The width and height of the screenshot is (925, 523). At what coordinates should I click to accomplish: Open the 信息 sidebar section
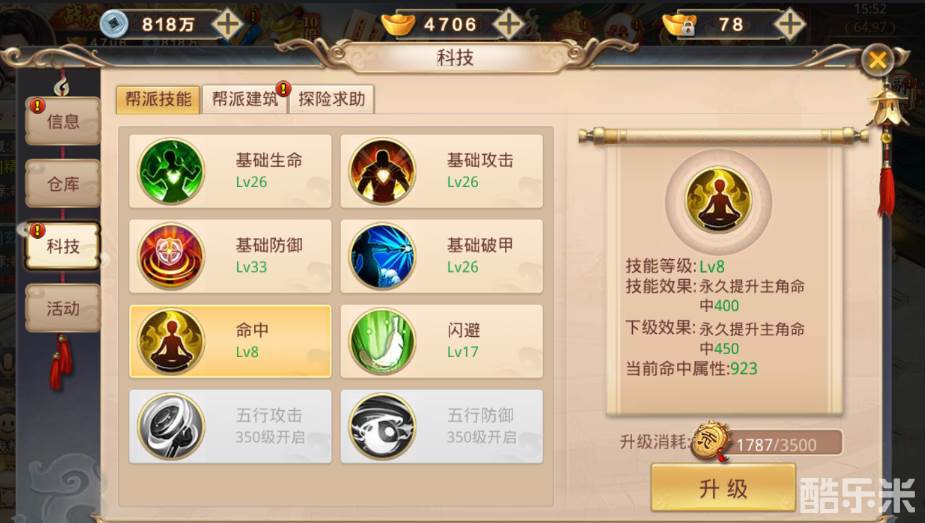63,121
